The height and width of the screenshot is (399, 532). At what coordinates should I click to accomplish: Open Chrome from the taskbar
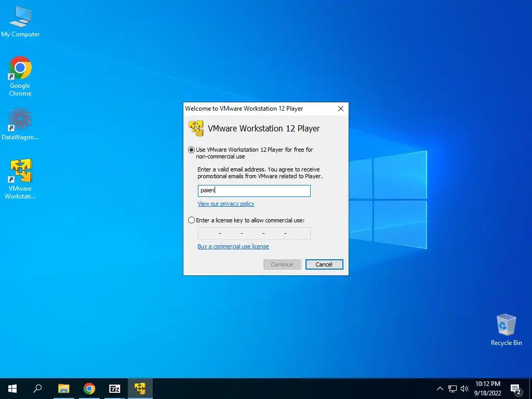click(89, 389)
